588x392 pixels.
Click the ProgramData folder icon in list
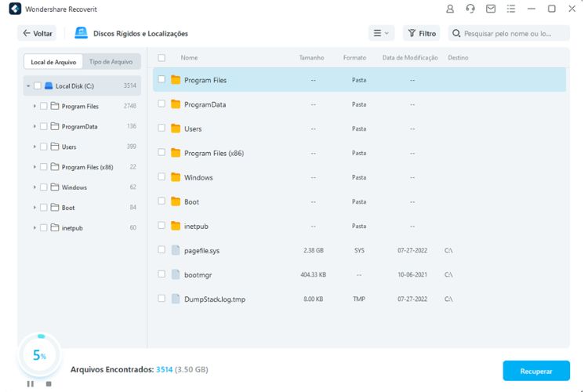click(x=176, y=104)
